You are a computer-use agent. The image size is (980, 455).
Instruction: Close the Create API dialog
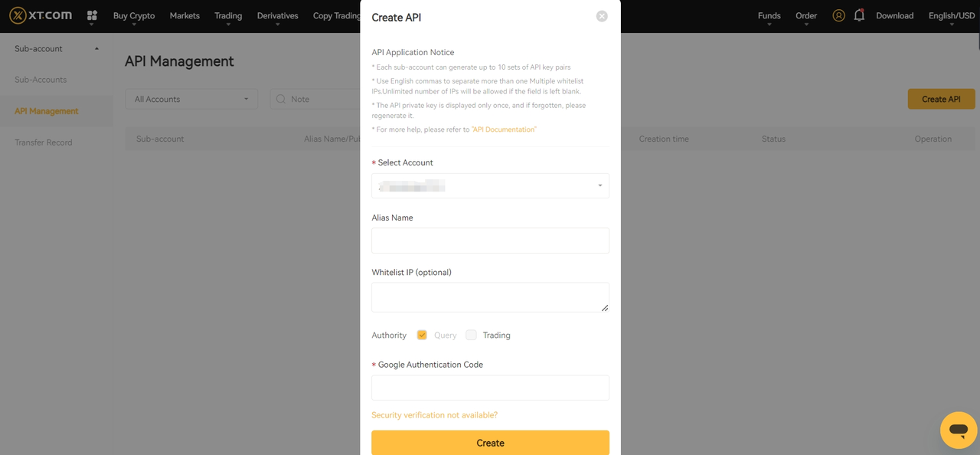pyautogui.click(x=602, y=16)
